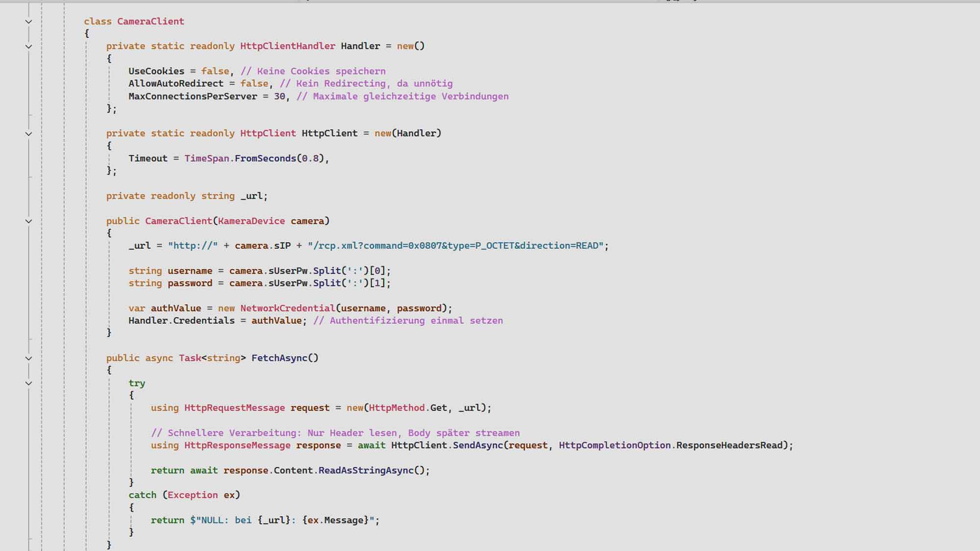This screenshot has height=551, width=980.
Task: Click the FetchAsync method name
Action: tap(279, 358)
